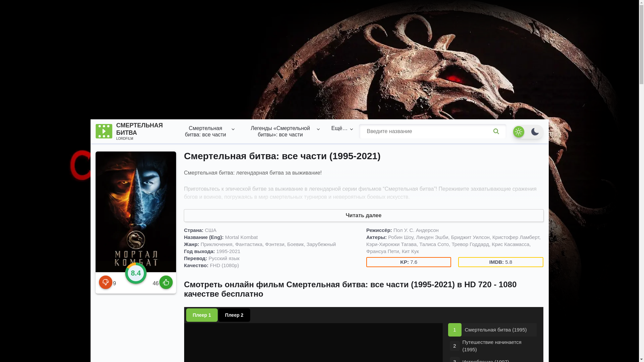This screenshot has height=362, width=644.
Task: Click the 'Русский язык' translation text
Action: coord(224,258)
